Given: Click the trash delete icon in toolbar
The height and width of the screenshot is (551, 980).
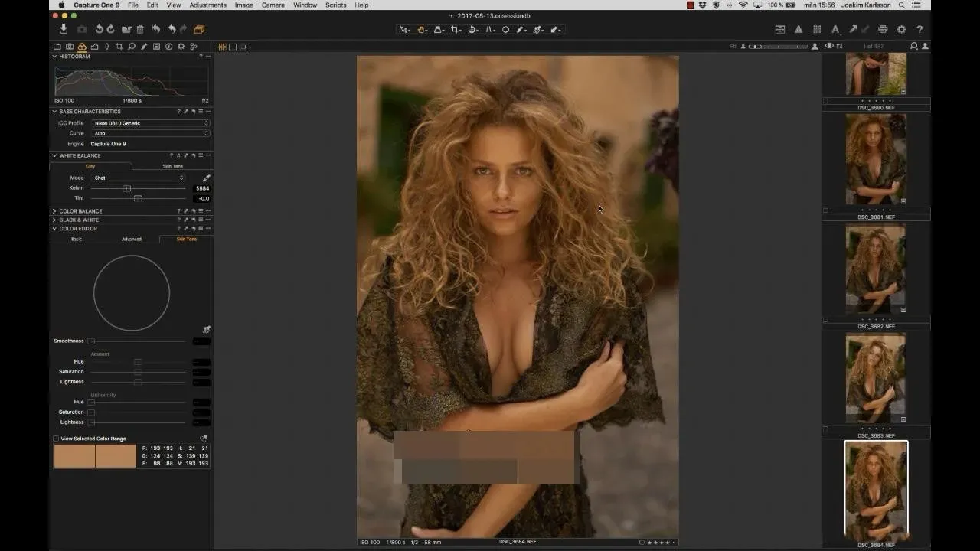Looking at the screenshot, I should 140,29.
